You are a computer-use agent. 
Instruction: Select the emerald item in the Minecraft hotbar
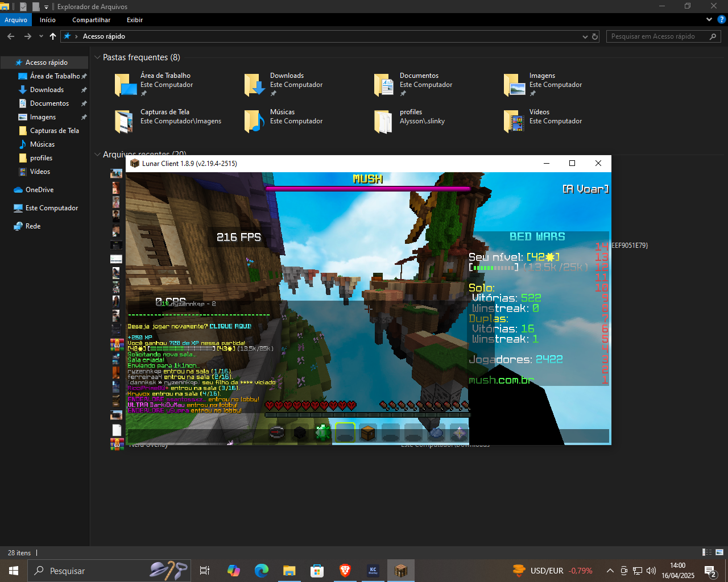click(x=322, y=433)
